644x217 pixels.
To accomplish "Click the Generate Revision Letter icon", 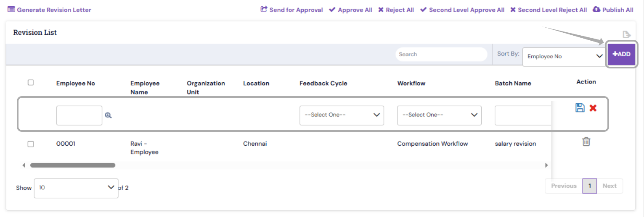I will click(x=11, y=10).
